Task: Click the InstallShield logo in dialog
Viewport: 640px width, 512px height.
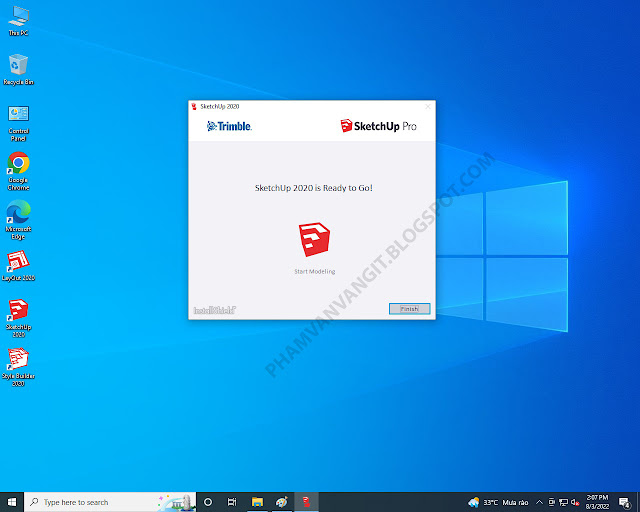Action: 215,310
